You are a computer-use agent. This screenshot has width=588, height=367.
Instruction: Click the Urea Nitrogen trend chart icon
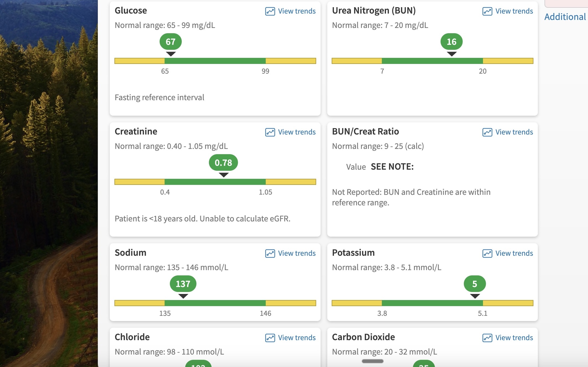pos(487,11)
